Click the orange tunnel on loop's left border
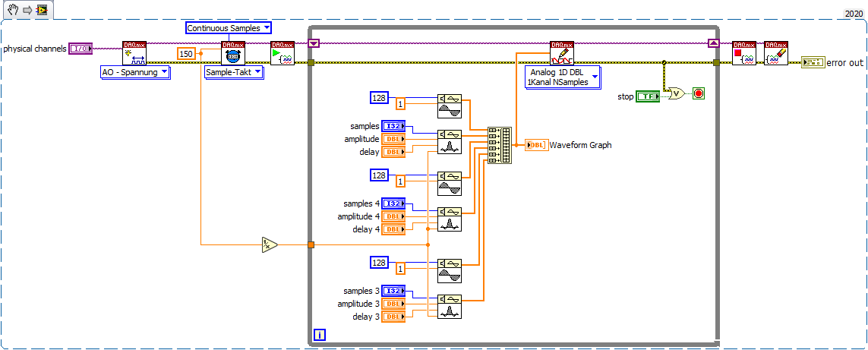The image size is (868, 350). click(x=311, y=244)
